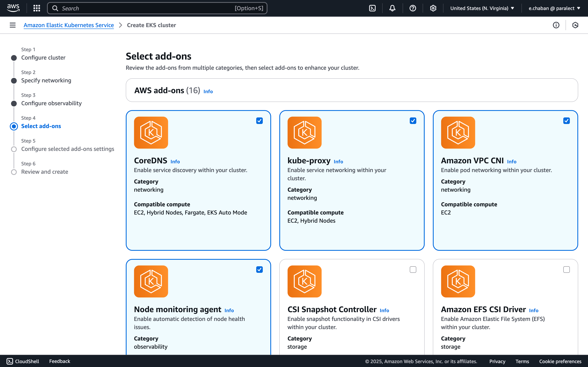Click the AWS logo home icon
This screenshot has width=588, height=367.
pos(13,8)
